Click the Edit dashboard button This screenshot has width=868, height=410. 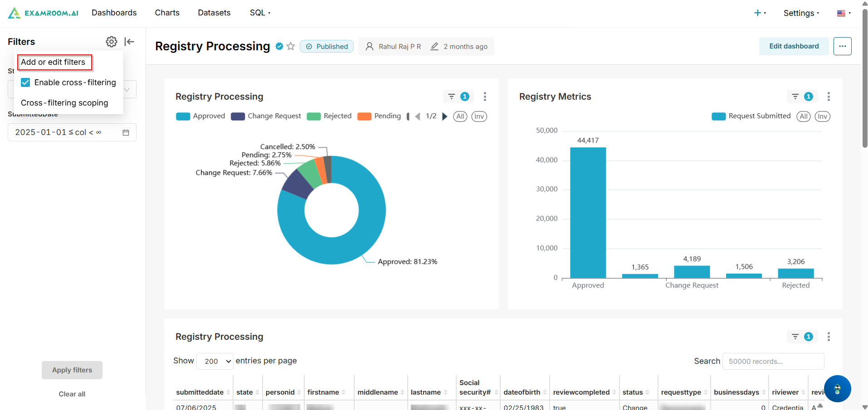(794, 46)
